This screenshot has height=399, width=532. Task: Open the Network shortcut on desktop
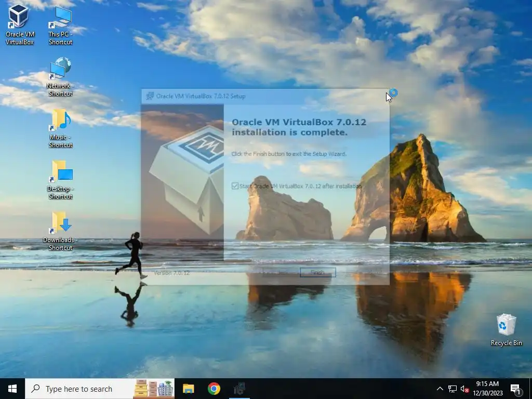(x=60, y=77)
